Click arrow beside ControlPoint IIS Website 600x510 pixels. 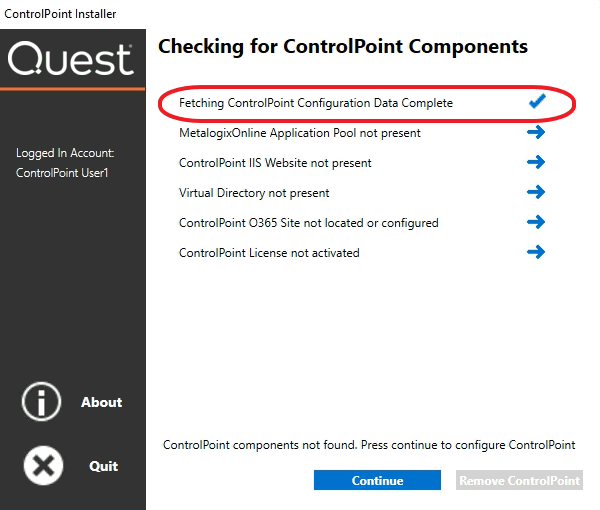click(x=535, y=162)
